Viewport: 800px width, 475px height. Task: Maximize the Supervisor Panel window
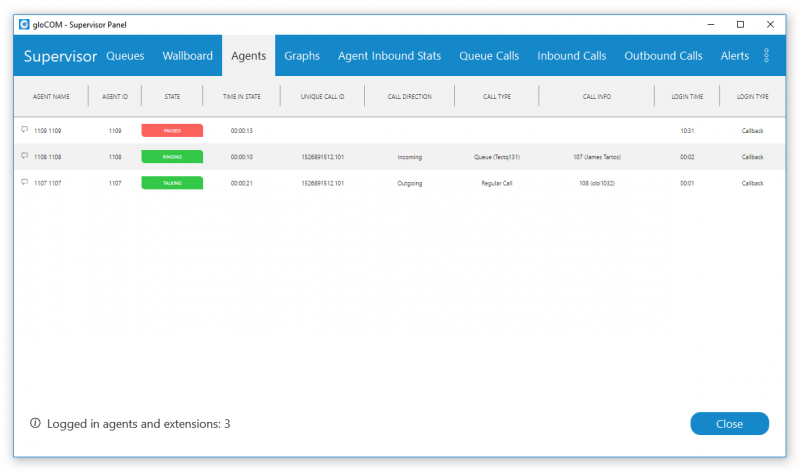[740, 24]
